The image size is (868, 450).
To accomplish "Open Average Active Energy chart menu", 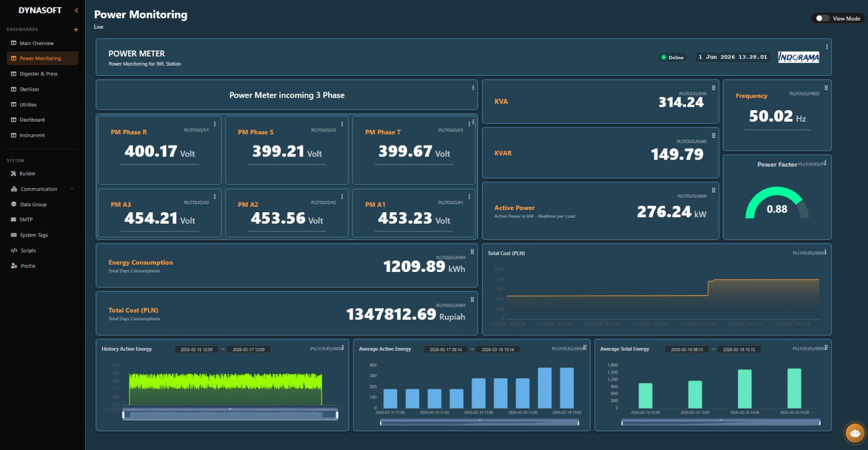I will (x=585, y=347).
